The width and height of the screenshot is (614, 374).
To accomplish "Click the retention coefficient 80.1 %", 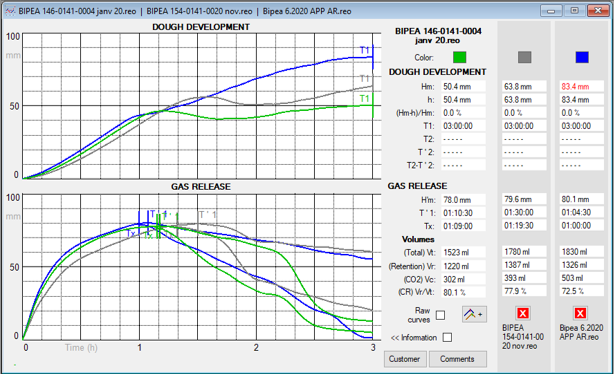I will pyautogui.click(x=463, y=293).
